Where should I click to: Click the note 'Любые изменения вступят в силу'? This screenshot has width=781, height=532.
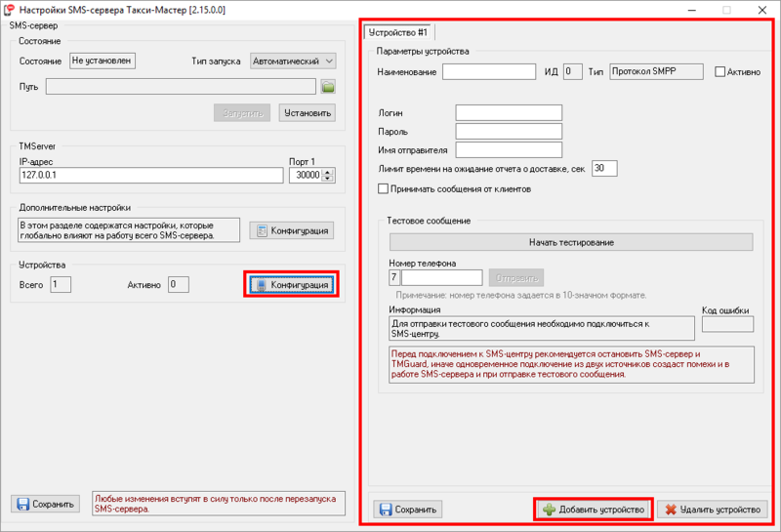[x=219, y=504]
